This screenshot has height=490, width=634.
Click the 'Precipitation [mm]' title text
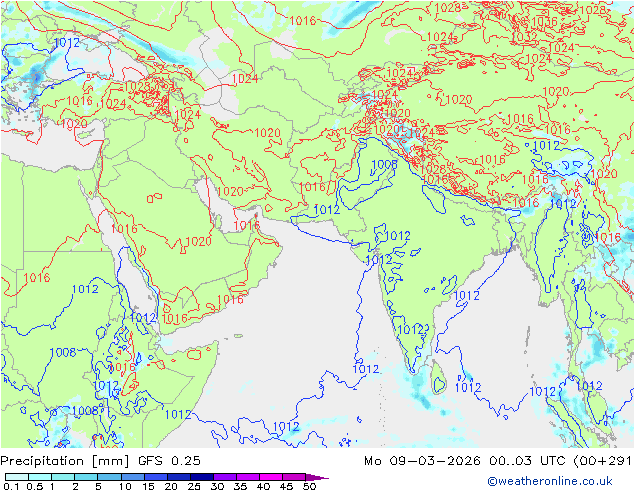click(65, 461)
